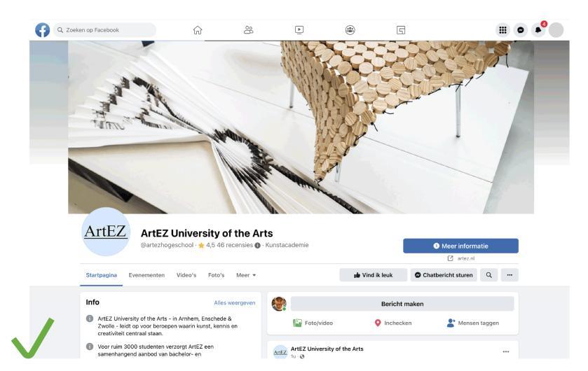Open the Messenger icon
588x371 pixels.
tap(521, 30)
